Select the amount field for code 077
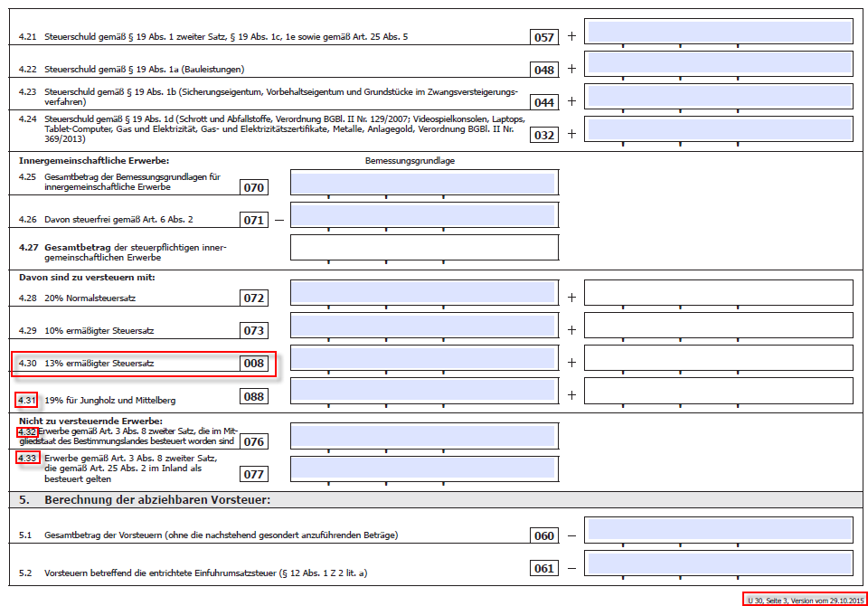 [x=424, y=469]
